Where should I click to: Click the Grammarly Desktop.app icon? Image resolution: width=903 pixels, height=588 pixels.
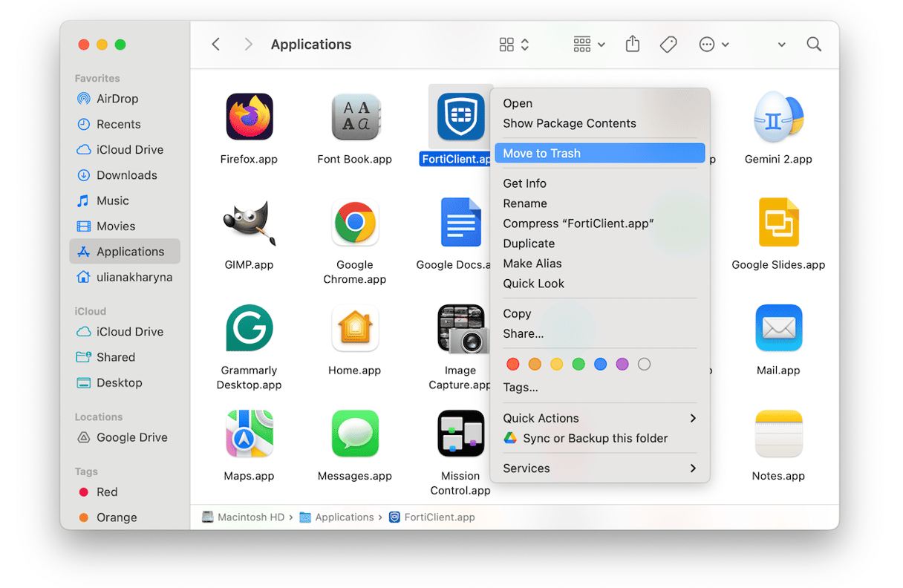point(249,328)
